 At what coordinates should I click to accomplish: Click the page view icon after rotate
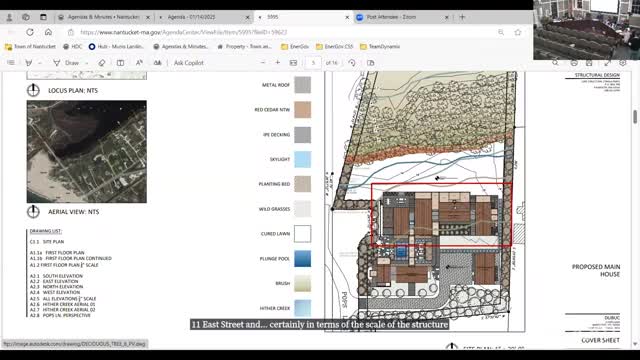click(371, 63)
